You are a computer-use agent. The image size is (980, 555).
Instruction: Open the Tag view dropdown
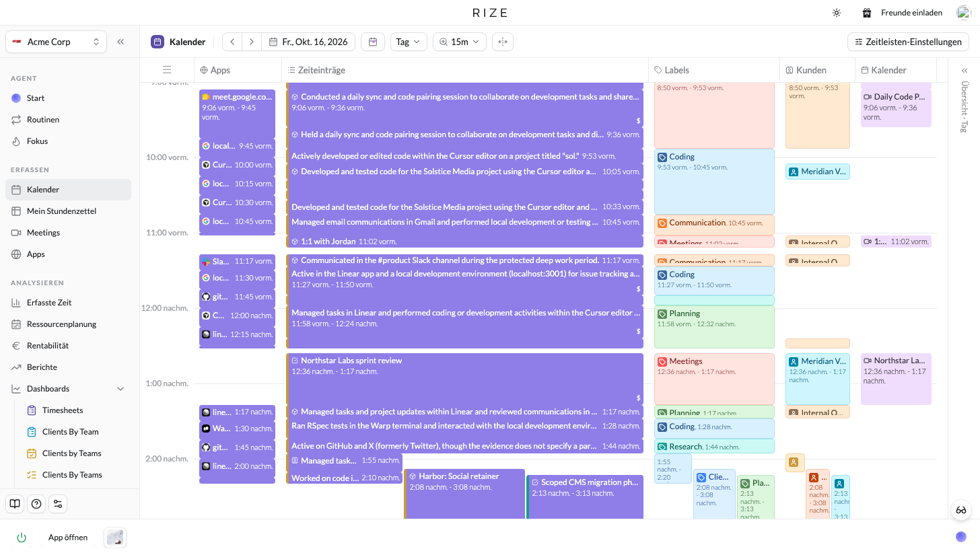pyautogui.click(x=409, y=42)
